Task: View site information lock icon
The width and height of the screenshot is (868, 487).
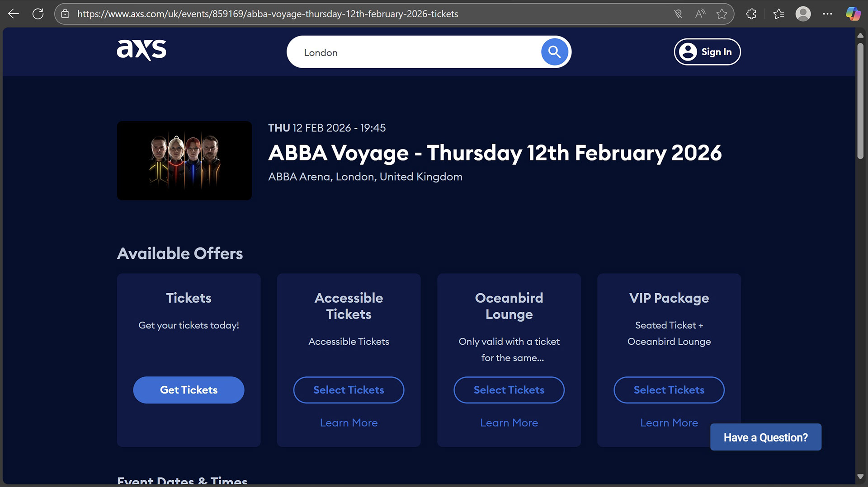Action: (65, 14)
